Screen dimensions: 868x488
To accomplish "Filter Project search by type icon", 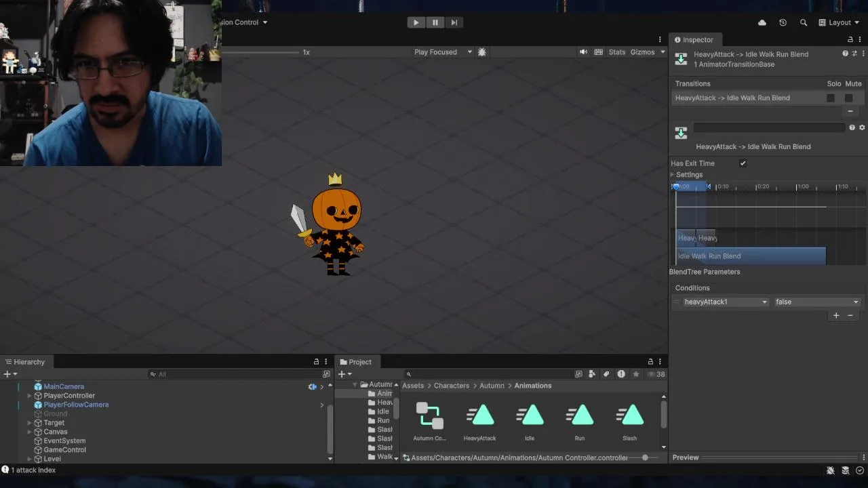I will point(592,374).
